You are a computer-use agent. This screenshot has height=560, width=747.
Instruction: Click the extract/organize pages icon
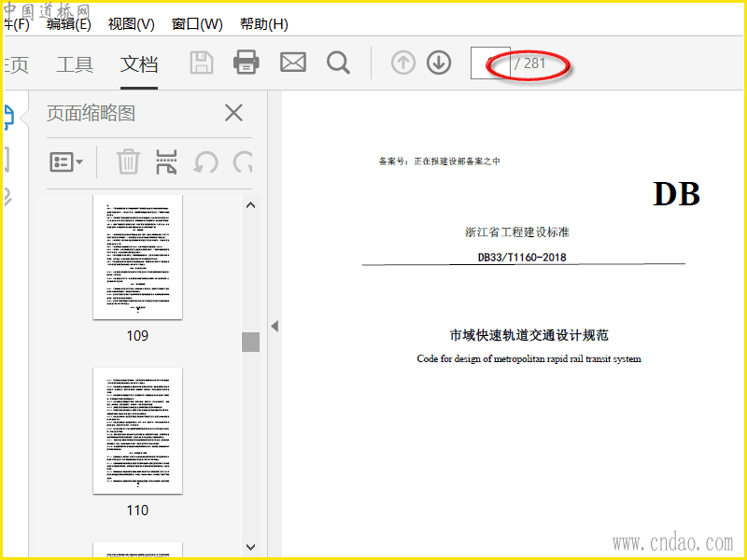coord(166,161)
